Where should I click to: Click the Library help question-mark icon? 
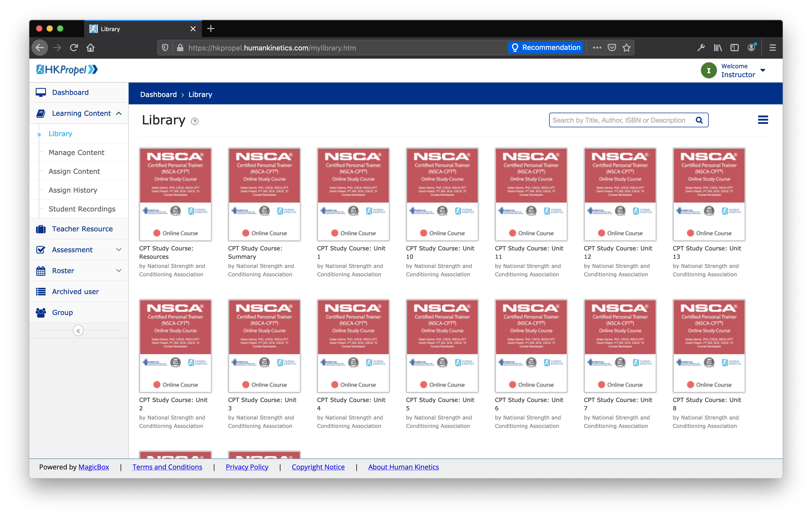point(195,121)
